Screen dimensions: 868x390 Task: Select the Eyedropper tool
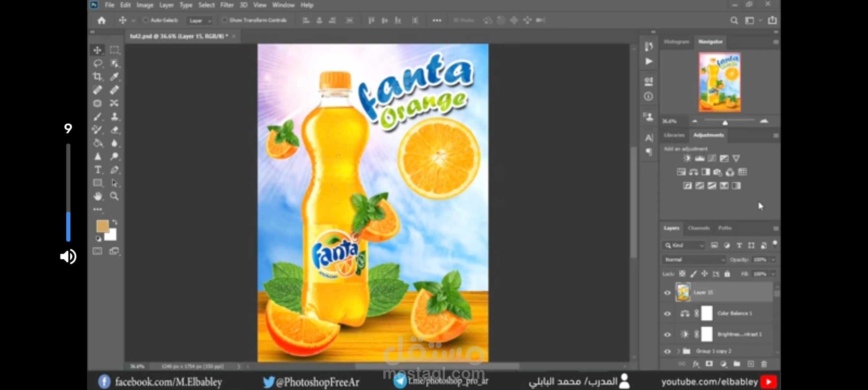tap(114, 76)
